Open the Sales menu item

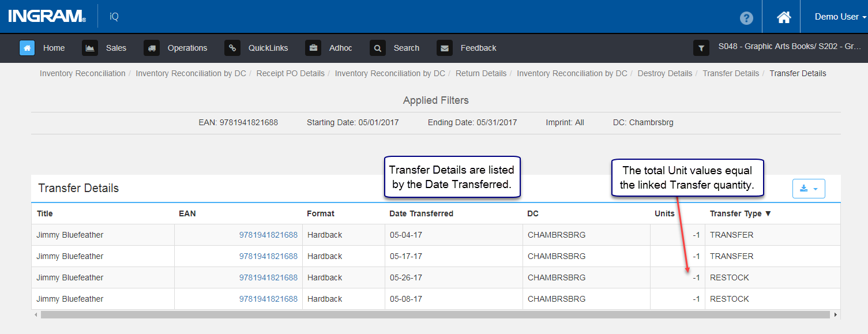point(116,48)
